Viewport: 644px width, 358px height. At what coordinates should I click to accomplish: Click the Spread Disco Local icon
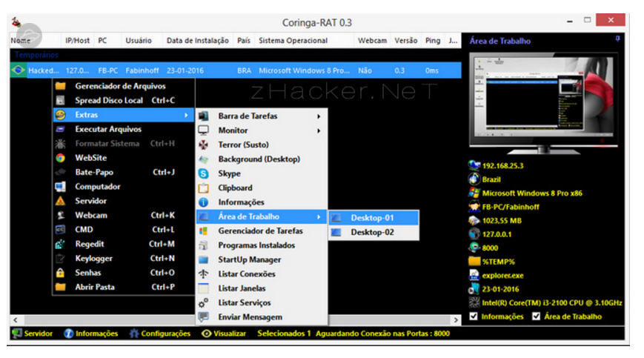pos(60,101)
